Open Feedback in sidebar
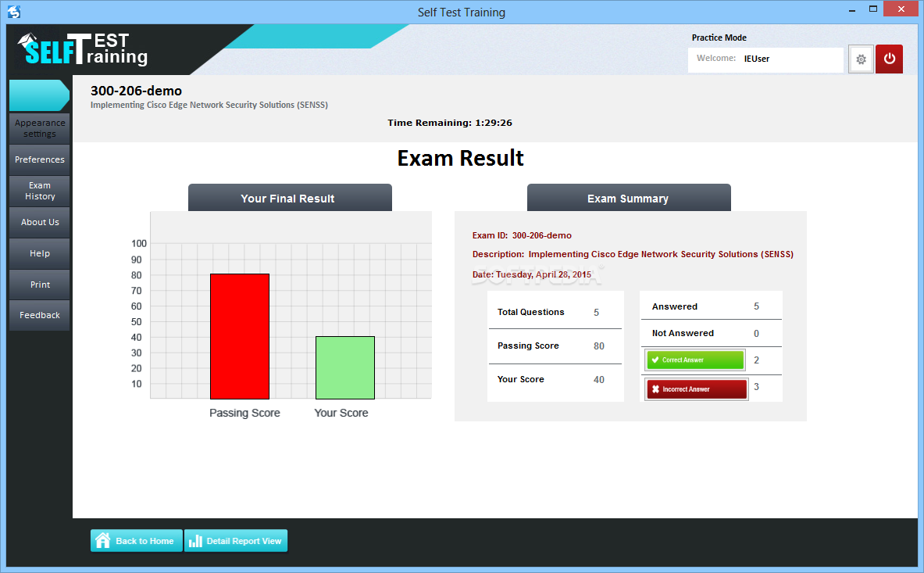Viewport: 924px width, 573px height. (x=40, y=315)
